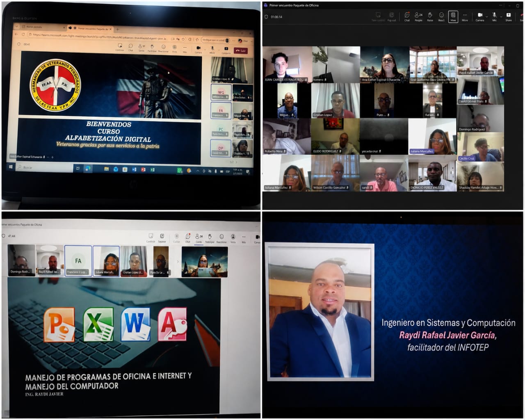Select DIONICIO PEREZ VALDEZ video tile
Viewport: 525px width, 420px height.
click(x=432, y=173)
